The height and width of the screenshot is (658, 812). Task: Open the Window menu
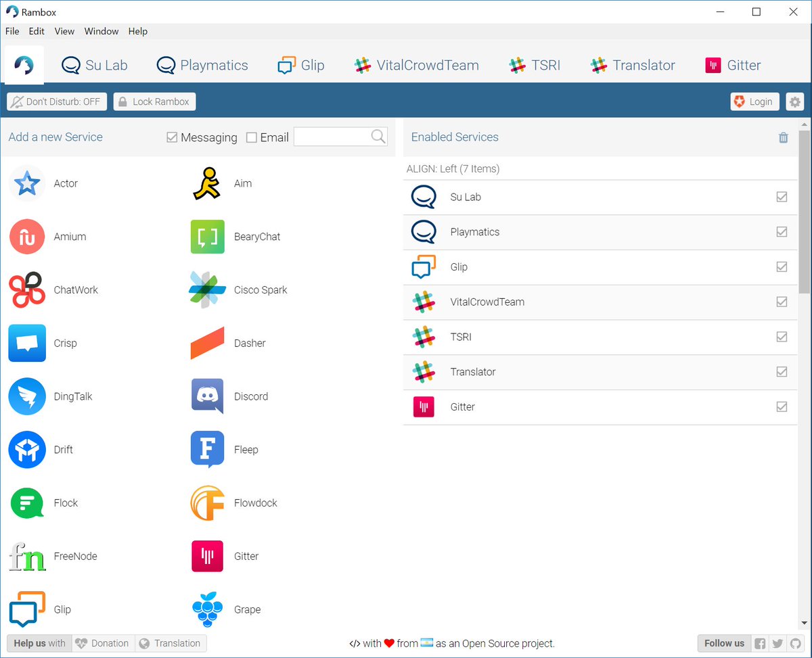click(x=101, y=31)
